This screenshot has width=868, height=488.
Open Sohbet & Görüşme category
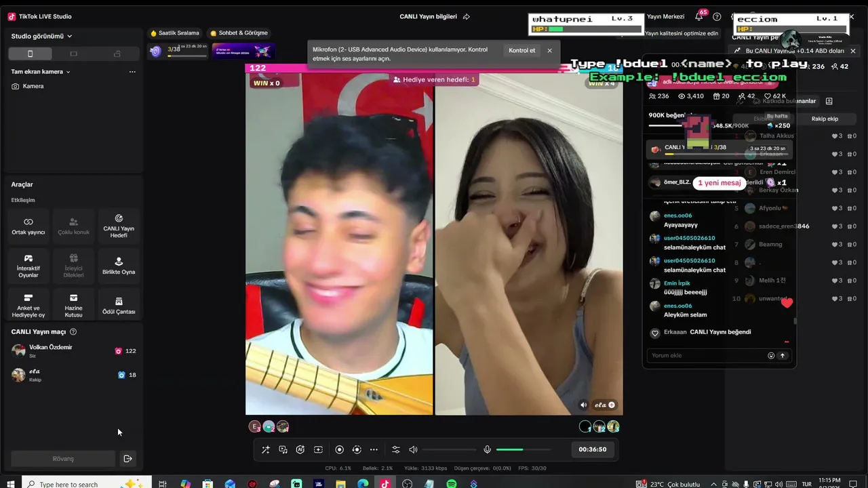pos(239,33)
